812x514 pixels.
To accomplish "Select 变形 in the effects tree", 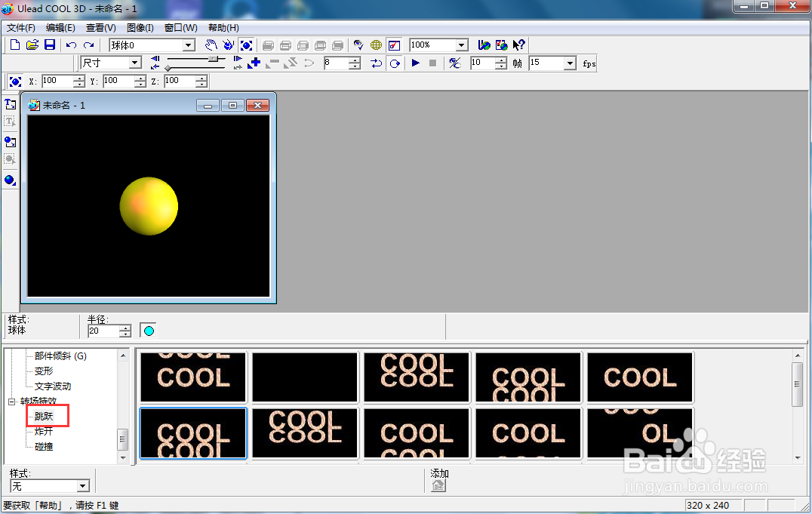I will pyautogui.click(x=44, y=371).
